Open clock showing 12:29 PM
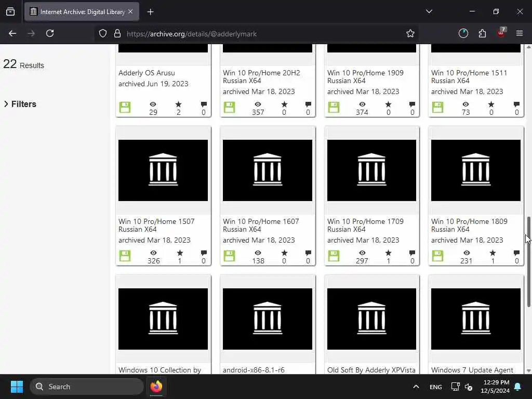 pos(495,387)
